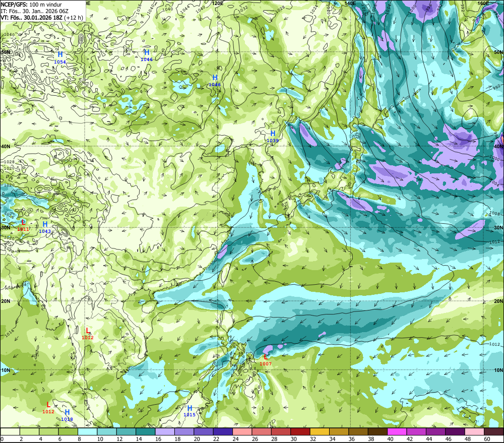This screenshot has height=443, width=504.
Task: Click the L 1011 low pressure marker
Action: [23, 225]
